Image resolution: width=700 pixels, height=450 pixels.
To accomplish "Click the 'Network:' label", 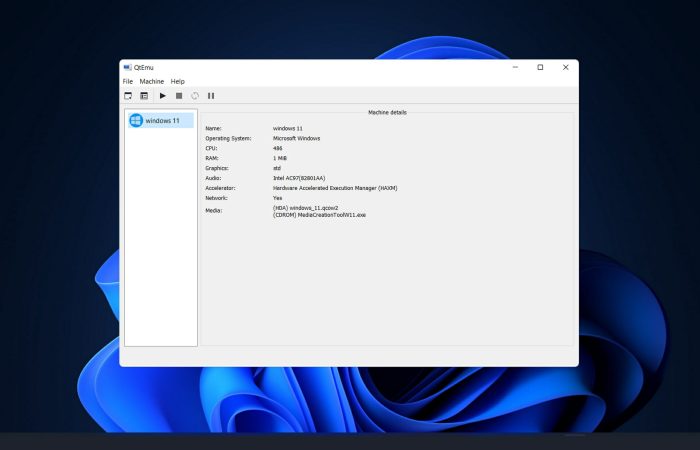I will (216, 198).
